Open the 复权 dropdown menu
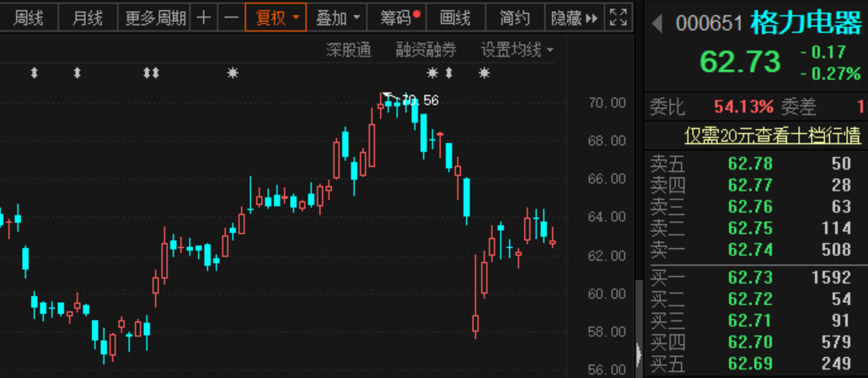The width and height of the screenshot is (868, 378). (x=276, y=18)
